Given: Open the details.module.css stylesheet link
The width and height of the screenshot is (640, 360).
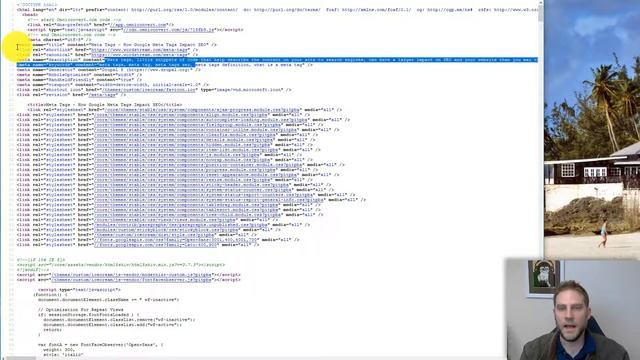Looking at the screenshot, I should click(184, 140).
